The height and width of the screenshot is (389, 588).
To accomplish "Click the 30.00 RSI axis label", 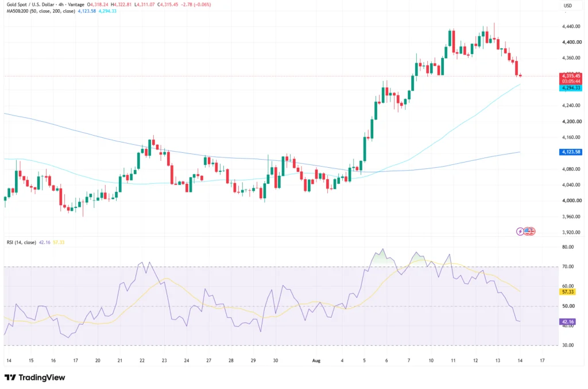I will tap(568, 345).
